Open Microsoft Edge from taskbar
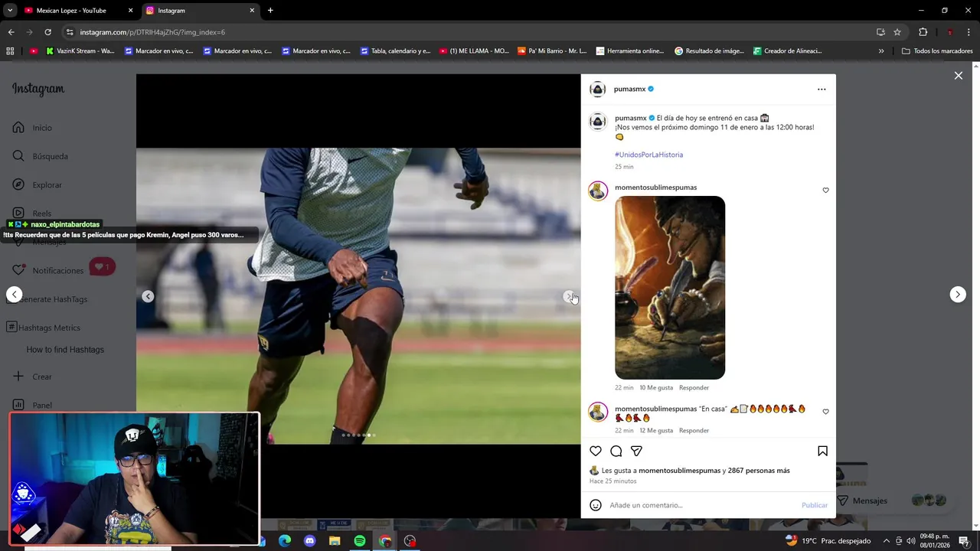This screenshot has width=980, height=551. pyautogui.click(x=284, y=541)
